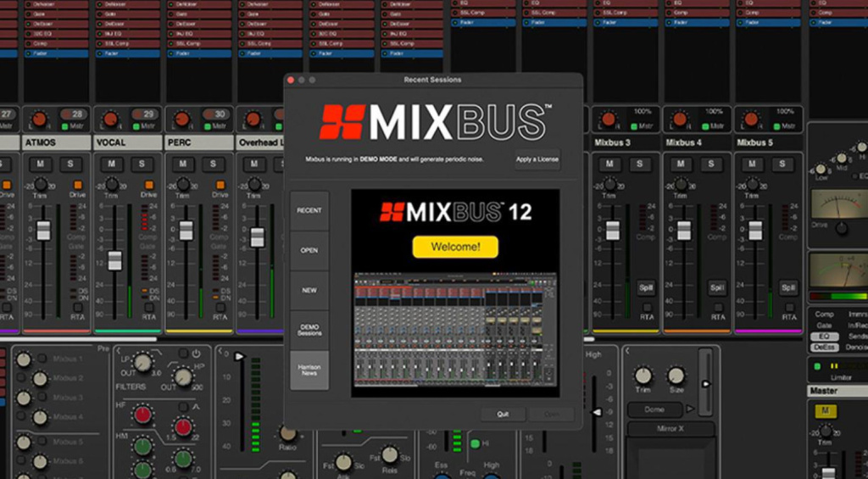Image resolution: width=868 pixels, height=479 pixels.
Task: Click the VOCAL channel fader handle
Action: coord(114,260)
